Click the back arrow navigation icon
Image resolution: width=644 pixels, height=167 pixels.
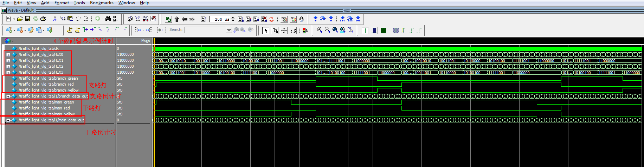click(184, 19)
